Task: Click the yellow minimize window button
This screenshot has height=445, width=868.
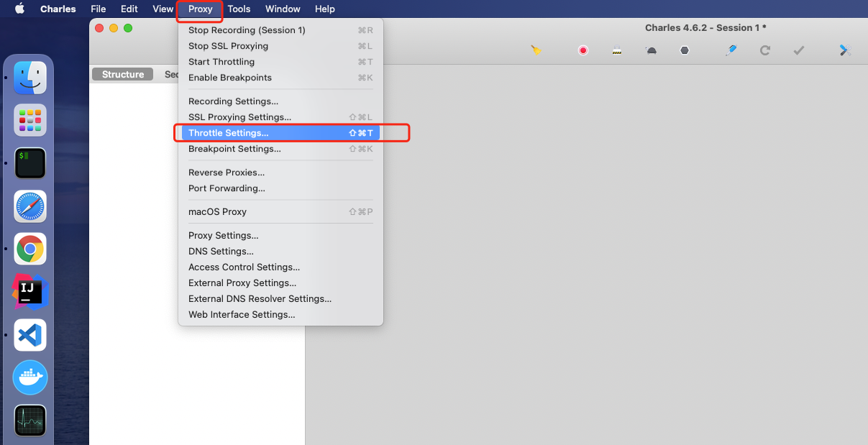Action: [x=114, y=28]
